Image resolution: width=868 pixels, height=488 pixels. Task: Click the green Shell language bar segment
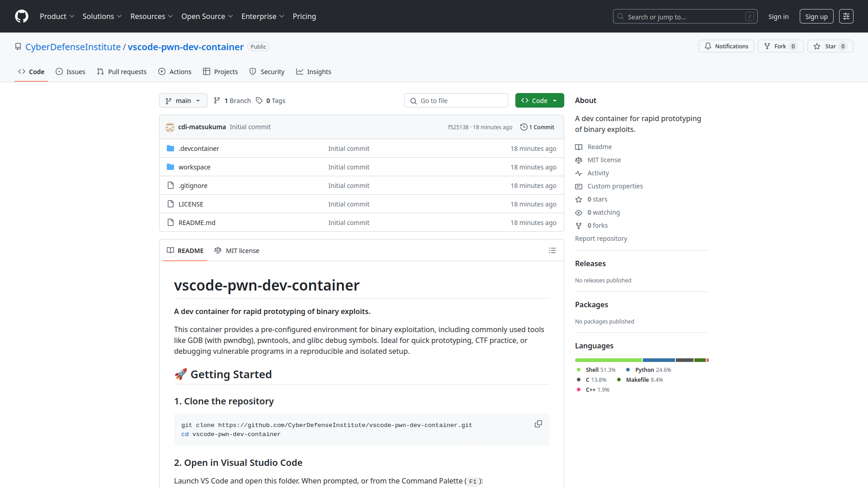point(608,360)
